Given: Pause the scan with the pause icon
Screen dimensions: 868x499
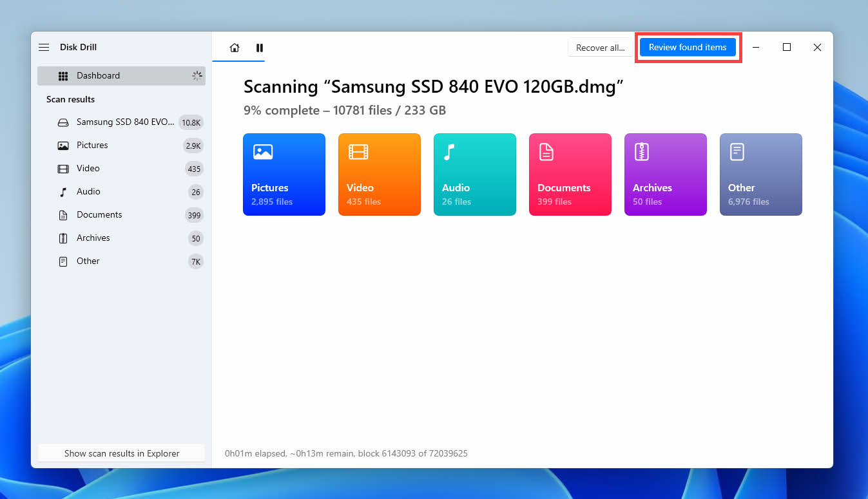Looking at the screenshot, I should 260,48.
